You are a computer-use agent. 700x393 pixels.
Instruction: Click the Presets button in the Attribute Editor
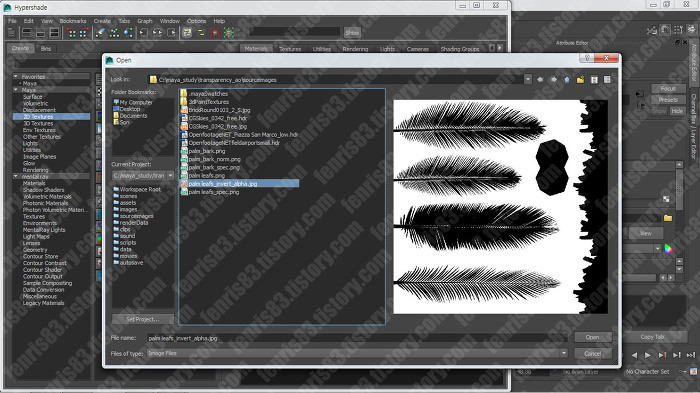tap(668, 100)
